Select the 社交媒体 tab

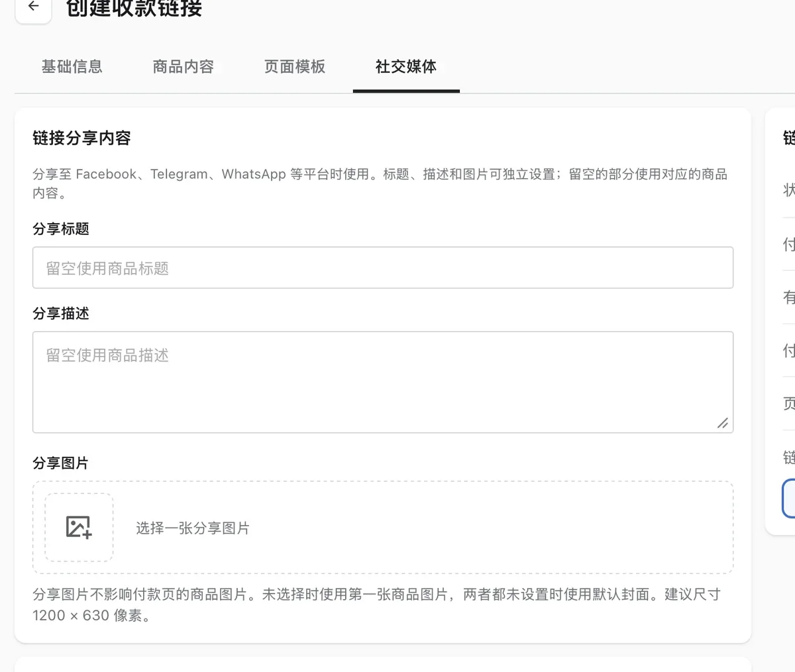[x=406, y=67]
